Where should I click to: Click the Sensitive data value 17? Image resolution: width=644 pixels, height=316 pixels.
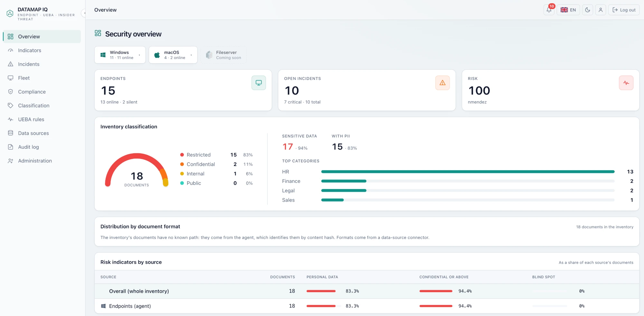click(x=288, y=147)
